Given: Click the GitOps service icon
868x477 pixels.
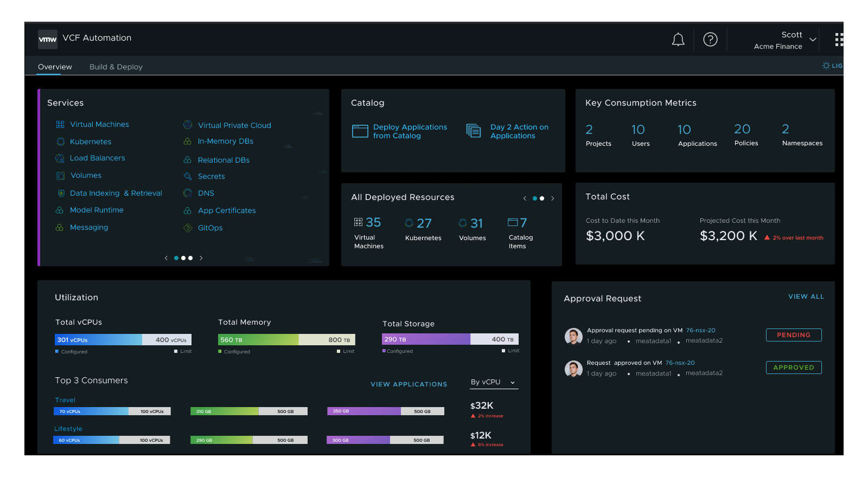Looking at the screenshot, I should [x=188, y=228].
